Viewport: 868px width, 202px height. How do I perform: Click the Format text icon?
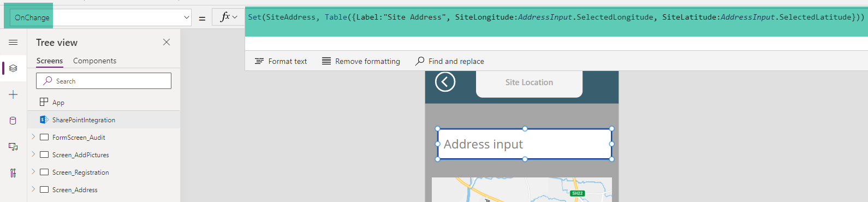(259, 61)
